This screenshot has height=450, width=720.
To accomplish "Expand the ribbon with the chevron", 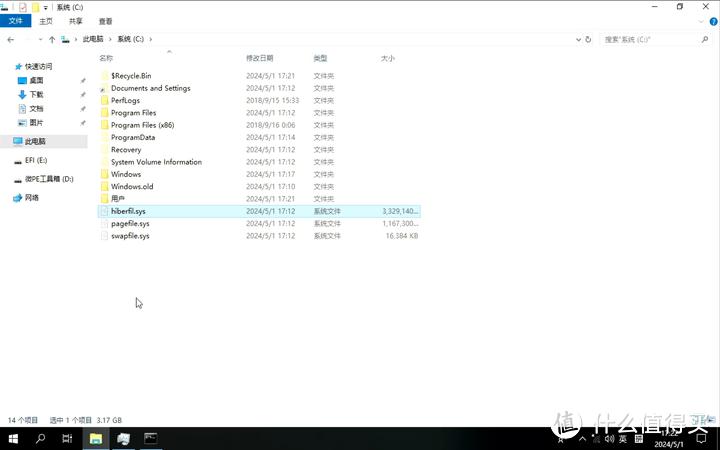I will (x=701, y=20).
